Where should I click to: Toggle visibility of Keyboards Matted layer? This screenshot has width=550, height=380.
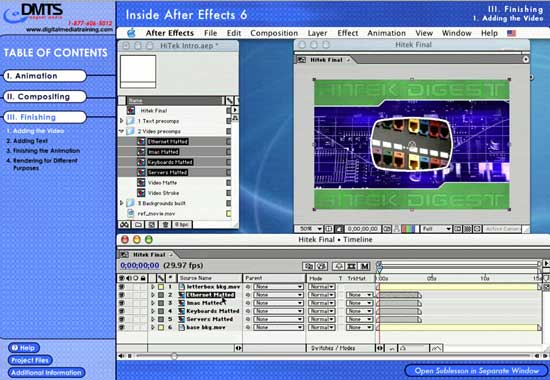coord(121,311)
